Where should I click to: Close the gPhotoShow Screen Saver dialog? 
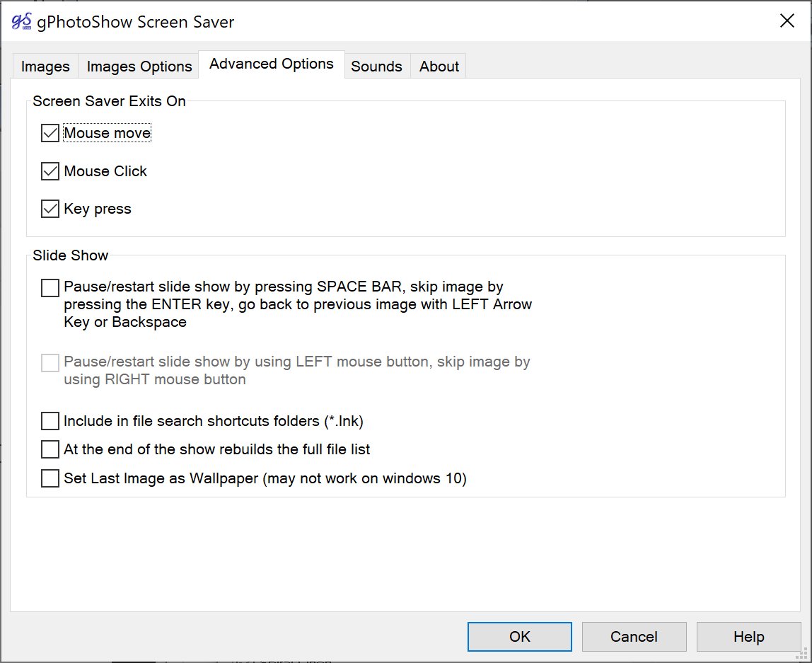tap(787, 21)
